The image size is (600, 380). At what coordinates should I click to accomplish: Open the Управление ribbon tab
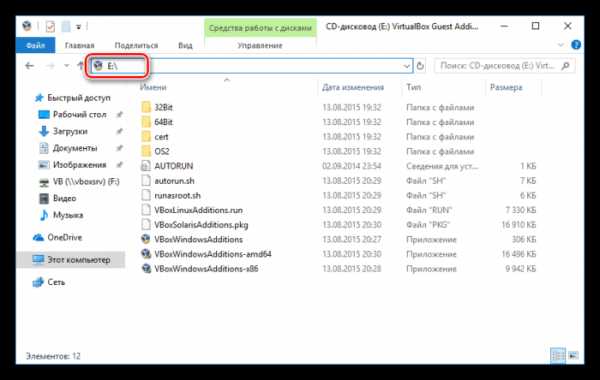(x=260, y=45)
